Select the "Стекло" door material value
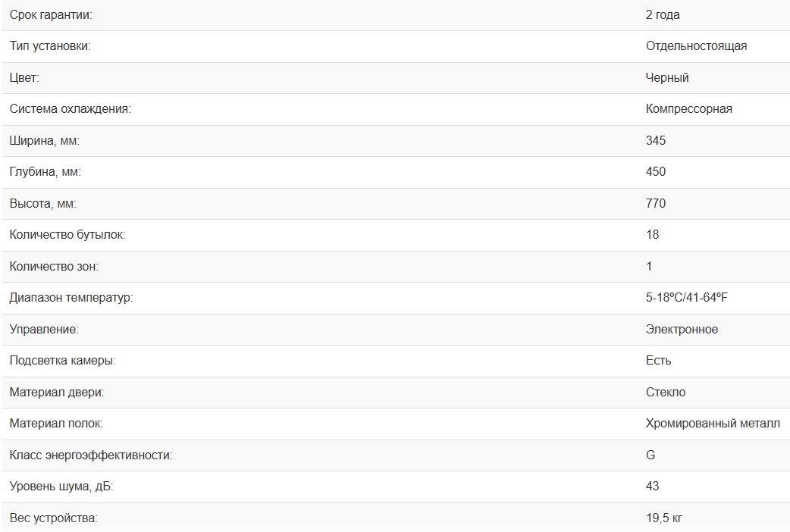790x532 pixels. coord(666,393)
